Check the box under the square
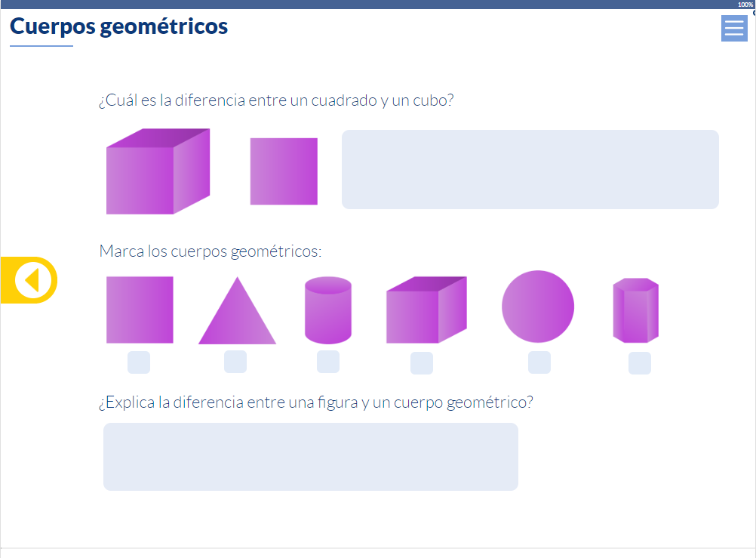Image resolution: width=756 pixels, height=558 pixels. coord(139,362)
